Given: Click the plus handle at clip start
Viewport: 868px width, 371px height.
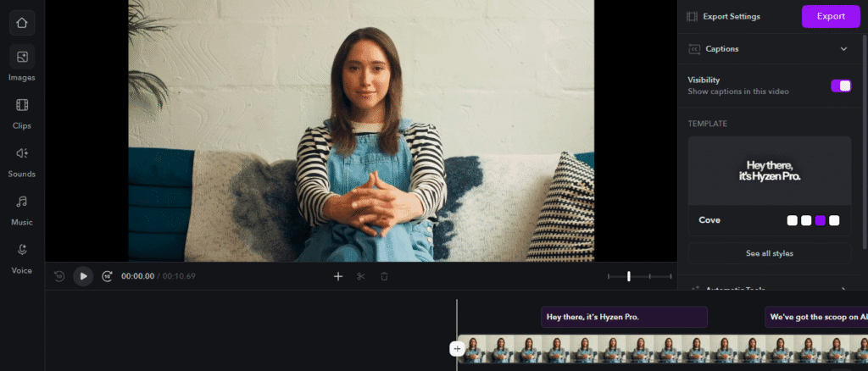Looking at the screenshot, I should (457, 349).
